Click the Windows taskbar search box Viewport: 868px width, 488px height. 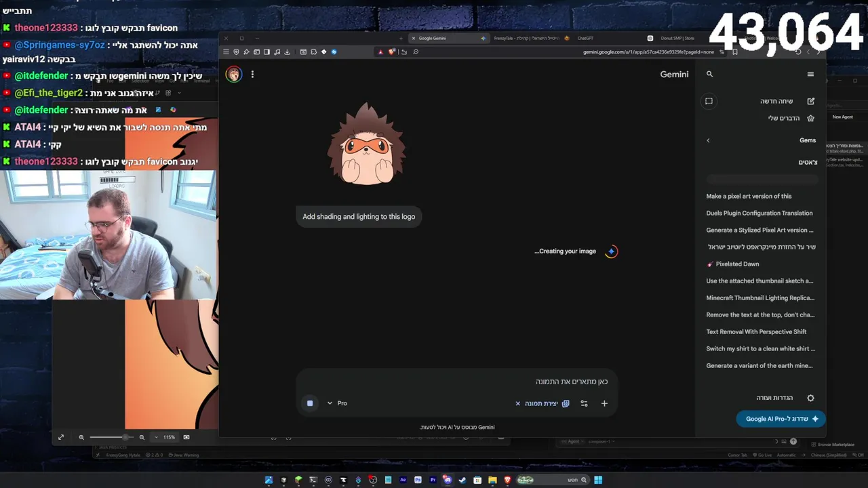(x=553, y=480)
